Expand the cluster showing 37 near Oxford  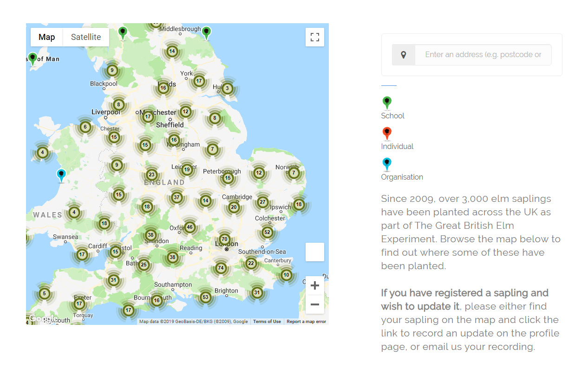[x=177, y=197]
